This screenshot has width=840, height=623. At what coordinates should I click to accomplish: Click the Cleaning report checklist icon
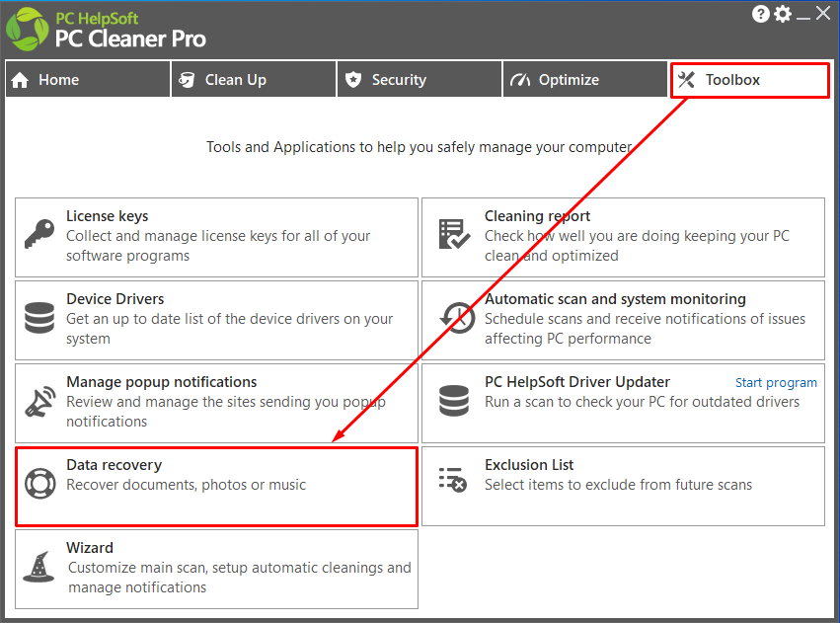pyautogui.click(x=454, y=234)
